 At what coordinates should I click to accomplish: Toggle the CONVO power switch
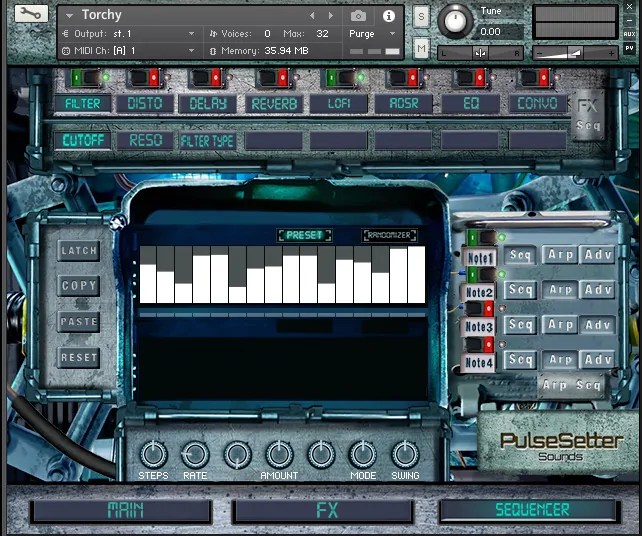pos(535,78)
